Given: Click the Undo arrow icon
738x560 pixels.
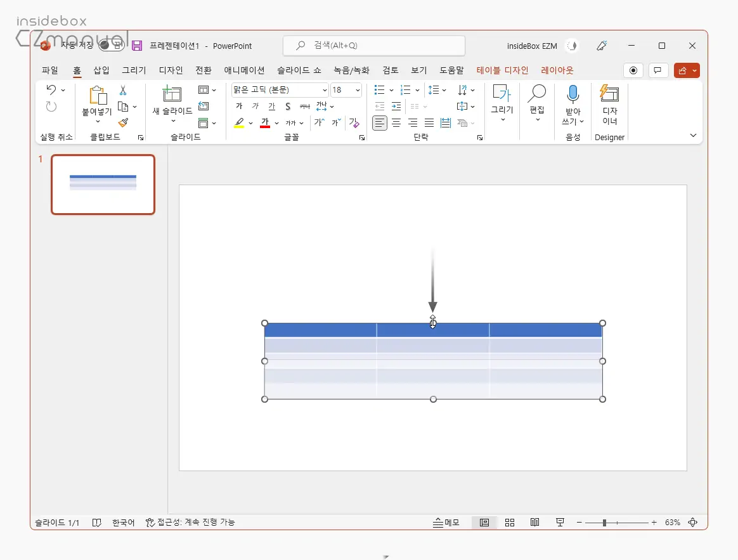Looking at the screenshot, I should (51, 90).
